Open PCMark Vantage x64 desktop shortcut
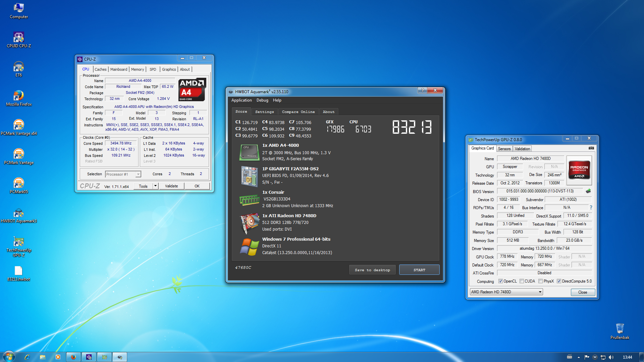Image resolution: width=644 pixels, height=362 pixels. pyautogui.click(x=19, y=127)
